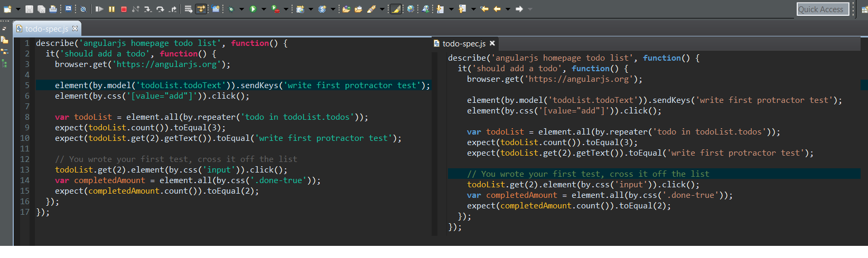Close the right todo-spec.js editor tab
The image size is (868, 258).
coord(492,43)
